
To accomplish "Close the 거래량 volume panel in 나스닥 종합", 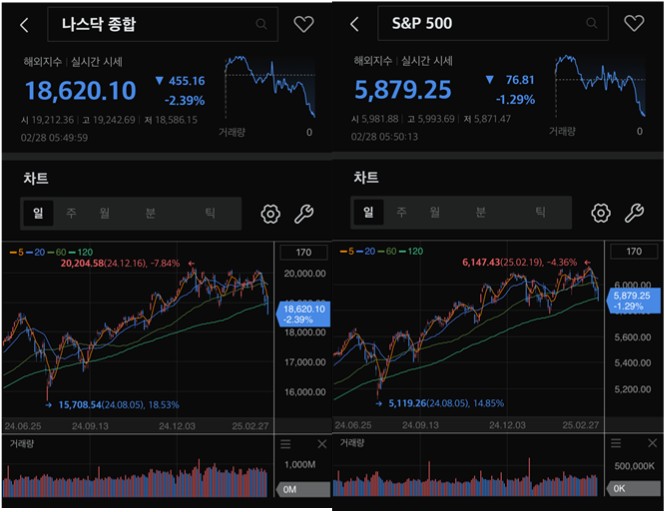I will tap(321, 444).
